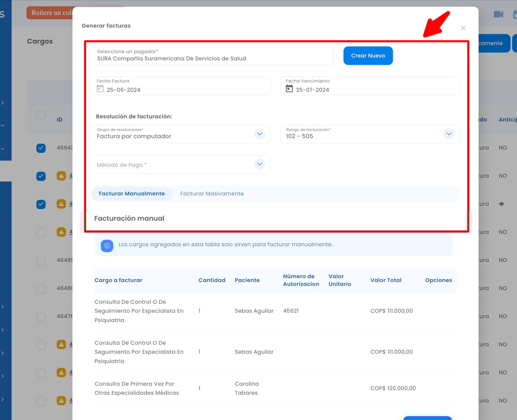517x420 pixels.
Task: Click the Crear Nuevo button
Action: (368, 56)
